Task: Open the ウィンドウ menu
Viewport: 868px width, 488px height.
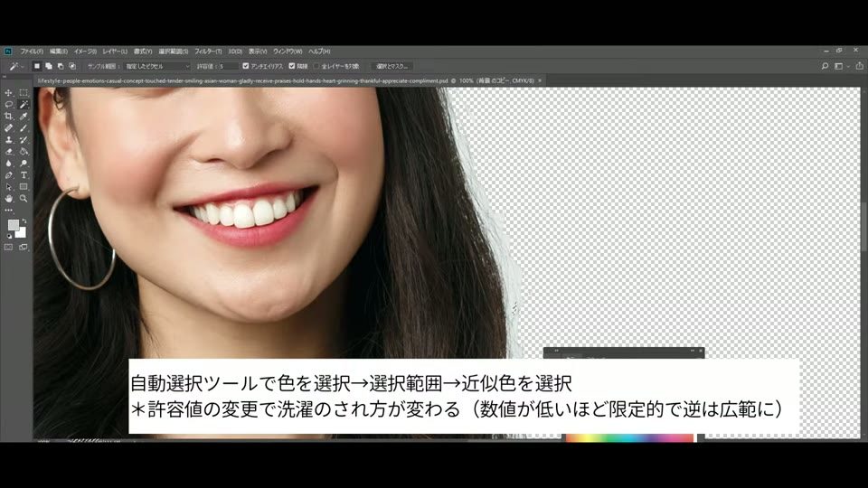Action: [288, 51]
